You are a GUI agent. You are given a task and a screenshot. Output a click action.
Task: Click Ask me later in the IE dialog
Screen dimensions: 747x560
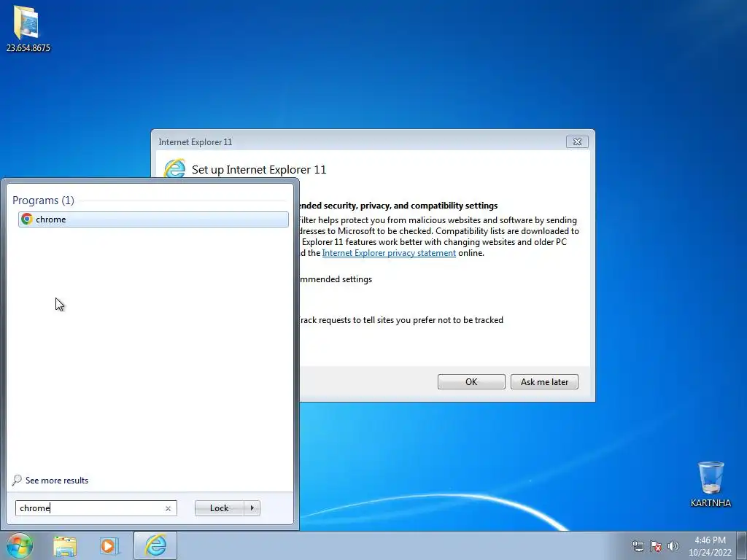click(x=544, y=382)
